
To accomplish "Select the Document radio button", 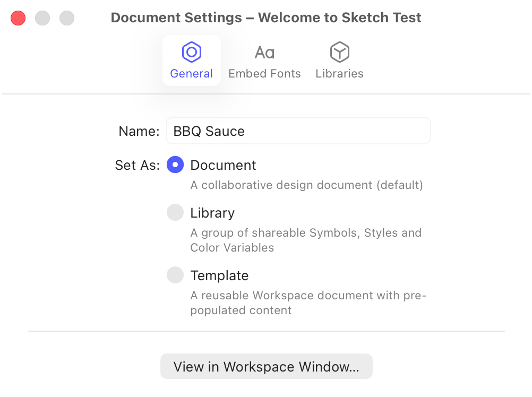I will tap(175, 165).
